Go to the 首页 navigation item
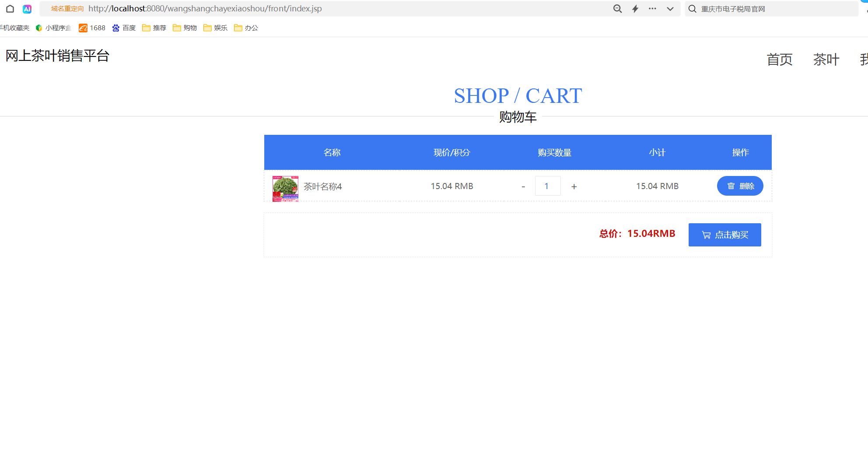The height and width of the screenshot is (450, 868). (x=779, y=60)
